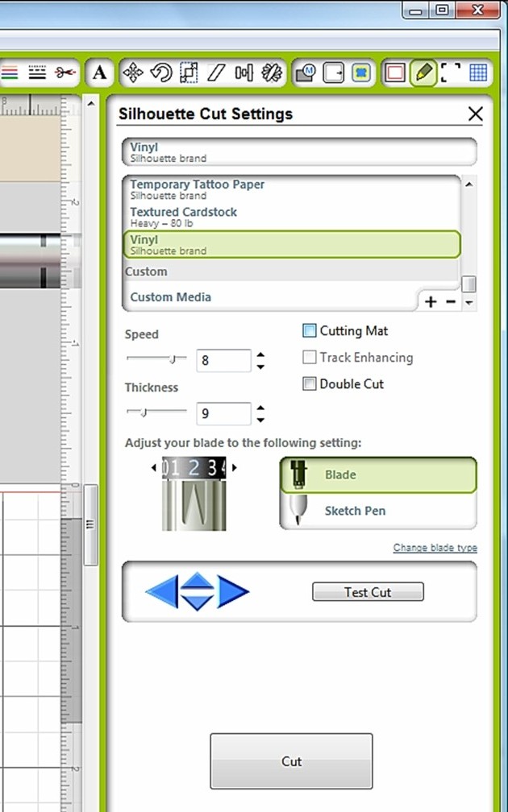Open the Shear window icon
The image size is (508, 812).
pos(215,72)
